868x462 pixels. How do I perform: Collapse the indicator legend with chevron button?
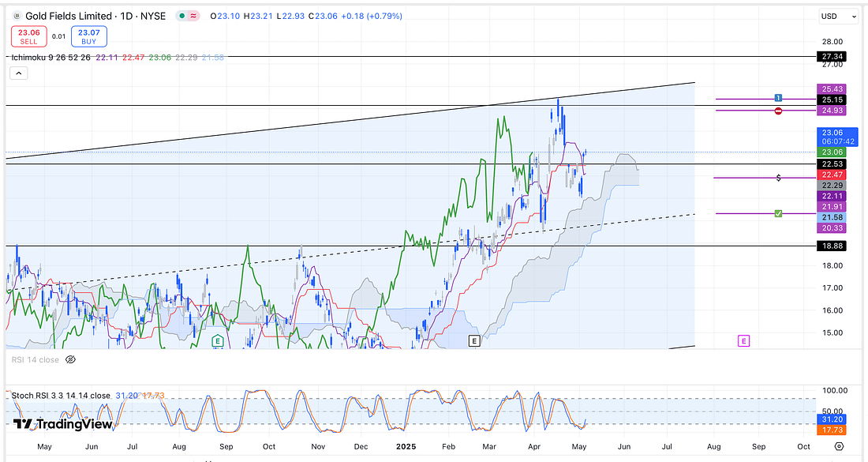pos(18,73)
